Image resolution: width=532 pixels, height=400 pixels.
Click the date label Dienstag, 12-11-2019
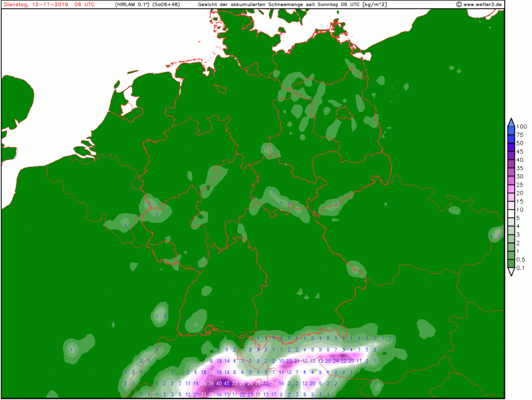point(32,4)
